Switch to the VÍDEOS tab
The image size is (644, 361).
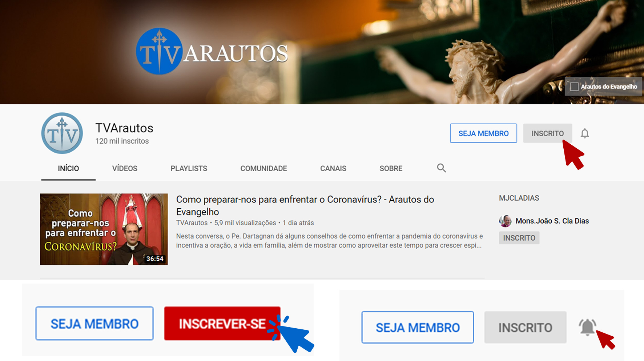125,169
